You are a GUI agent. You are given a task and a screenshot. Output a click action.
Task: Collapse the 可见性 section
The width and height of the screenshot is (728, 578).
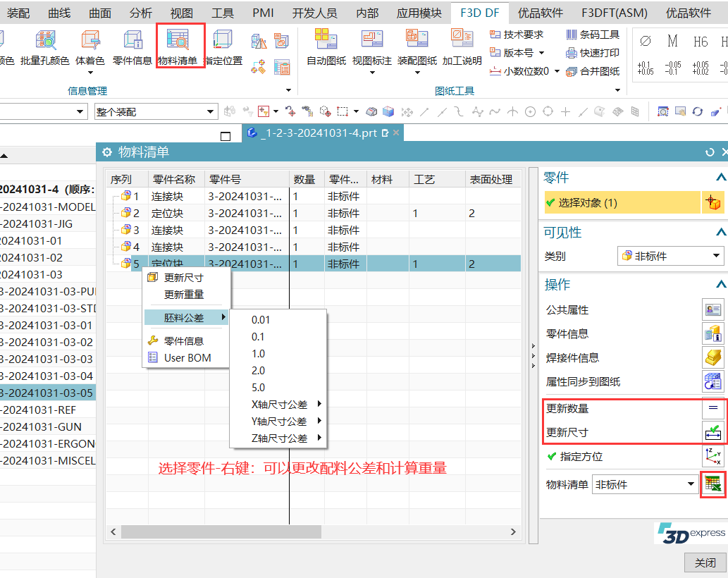click(720, 232)
